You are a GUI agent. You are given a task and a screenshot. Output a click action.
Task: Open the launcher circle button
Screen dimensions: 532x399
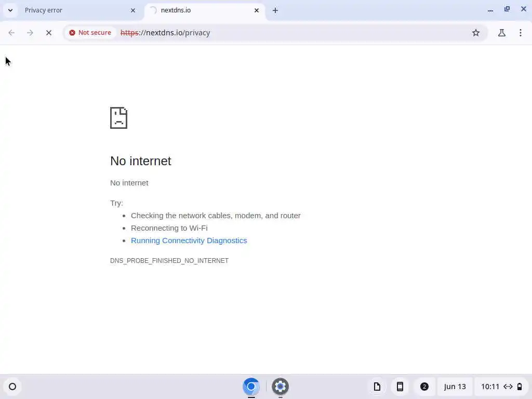click(x=12, y=387)
